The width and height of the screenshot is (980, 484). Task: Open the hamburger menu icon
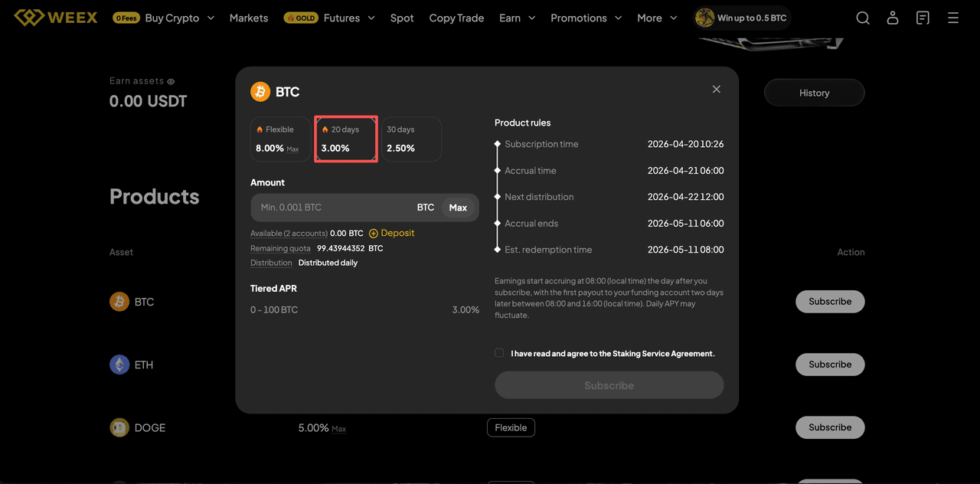click(x=953, y=18)
